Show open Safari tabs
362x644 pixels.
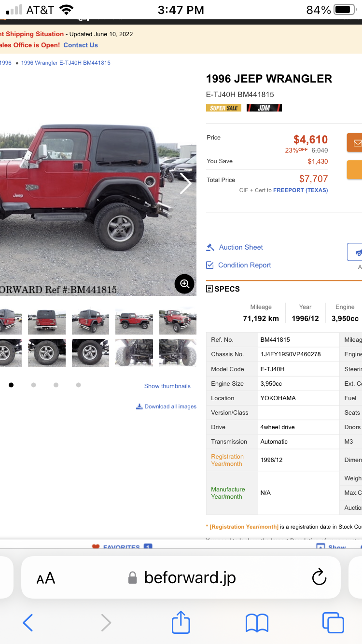(x=333, y=622)
